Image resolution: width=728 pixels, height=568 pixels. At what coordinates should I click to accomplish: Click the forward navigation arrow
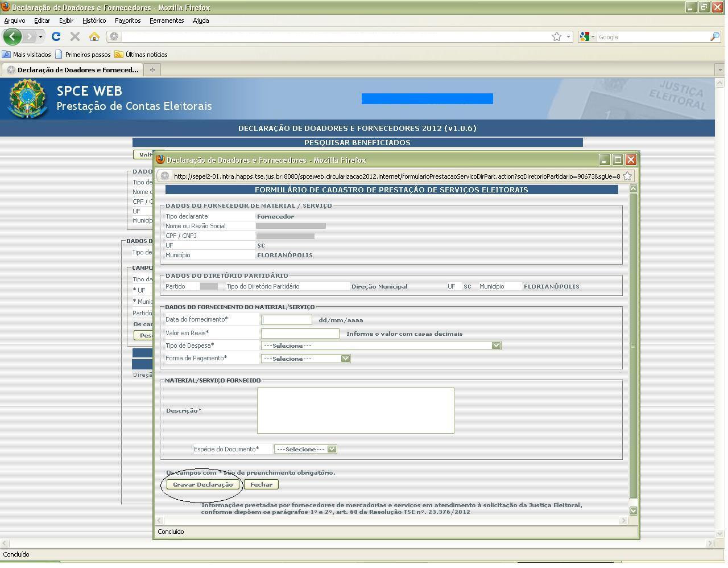pyautogui.click(x=30, y=36)
